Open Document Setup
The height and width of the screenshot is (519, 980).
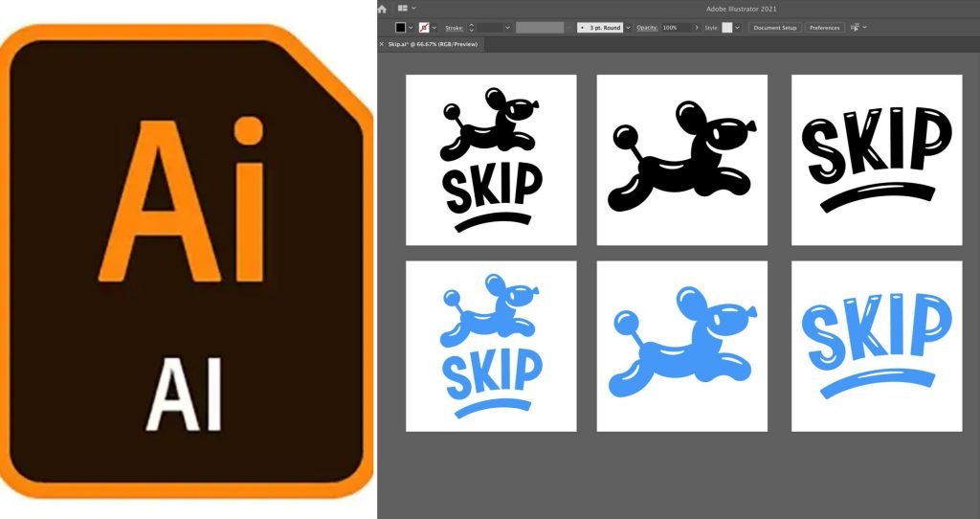(775, 28)
